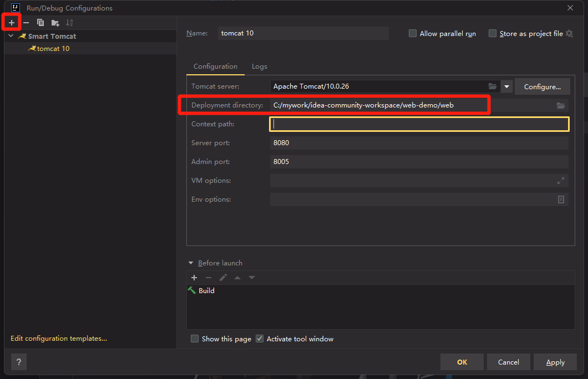Open the Tomcat server dropdown
The height and width of the screenshot is (379, 588).
506,86
